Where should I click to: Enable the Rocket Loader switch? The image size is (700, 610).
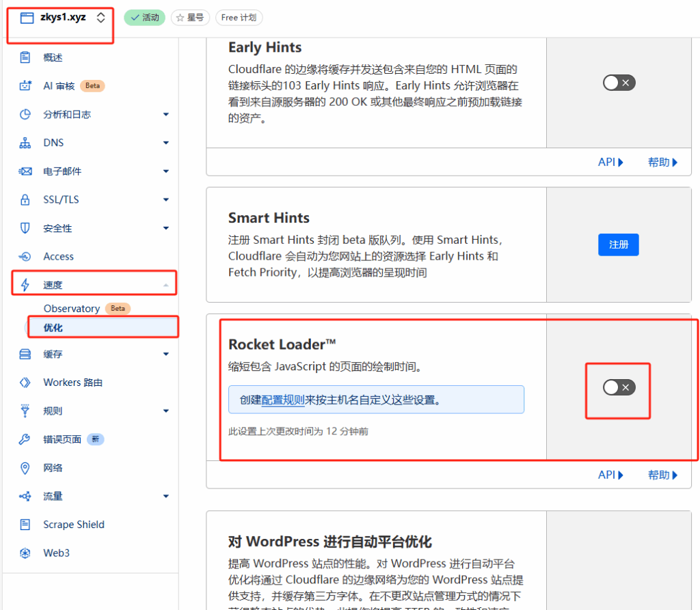coord(619,387)
